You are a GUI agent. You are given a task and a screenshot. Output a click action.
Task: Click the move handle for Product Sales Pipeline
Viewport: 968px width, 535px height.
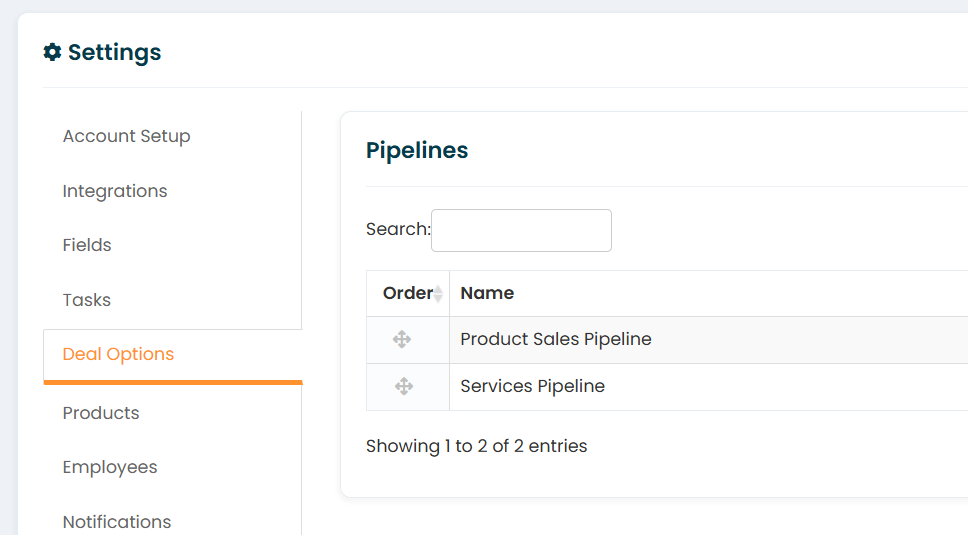(x=402, y=339)
